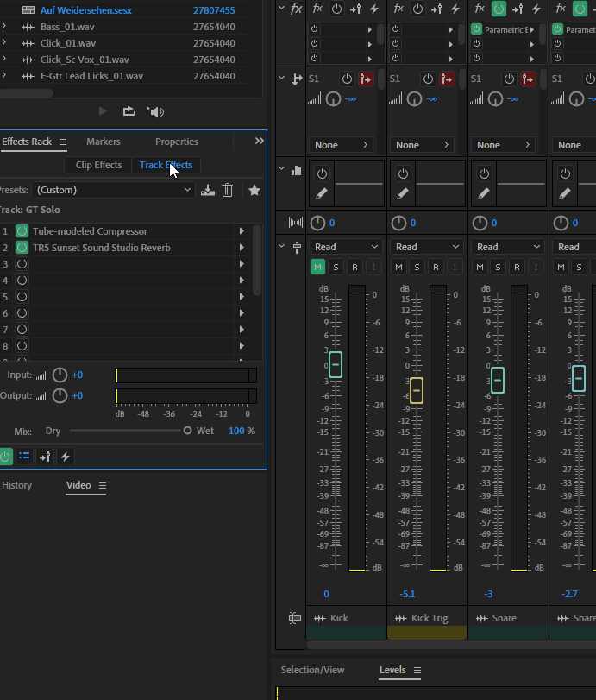Expand Click_01.wav file entry
This screenshot has height=700, width=596.
4,43
